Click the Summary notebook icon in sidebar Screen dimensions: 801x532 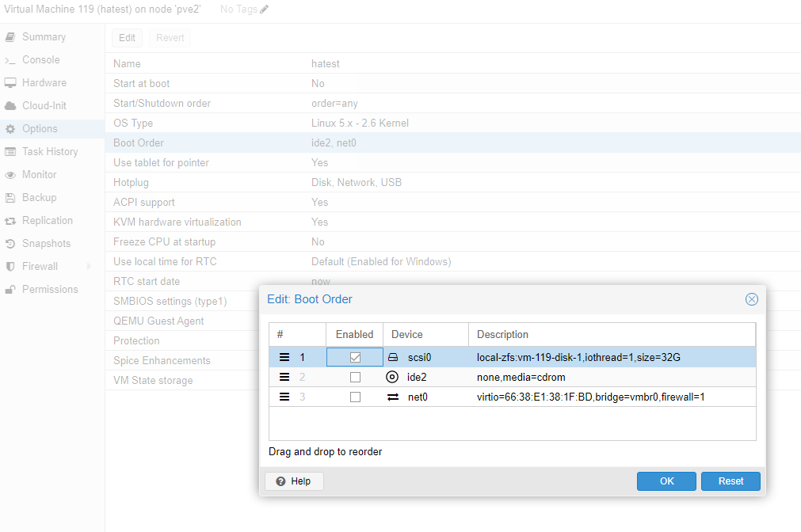click(x=10, y=36)
